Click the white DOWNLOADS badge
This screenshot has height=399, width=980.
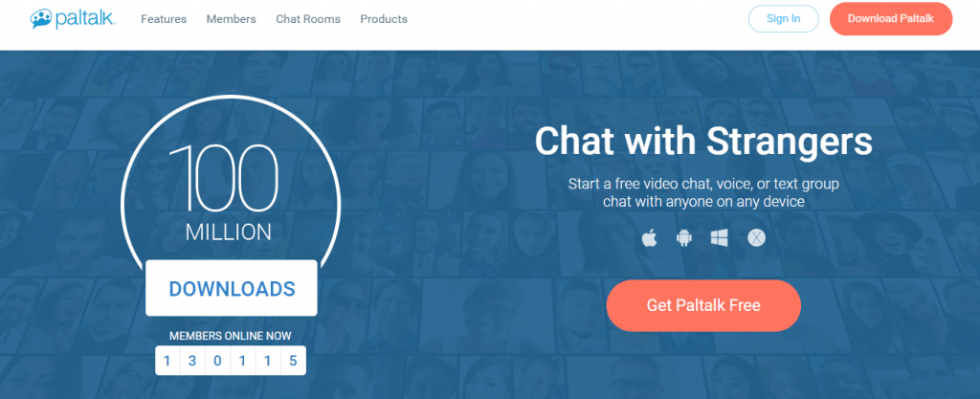coord(232,288)
